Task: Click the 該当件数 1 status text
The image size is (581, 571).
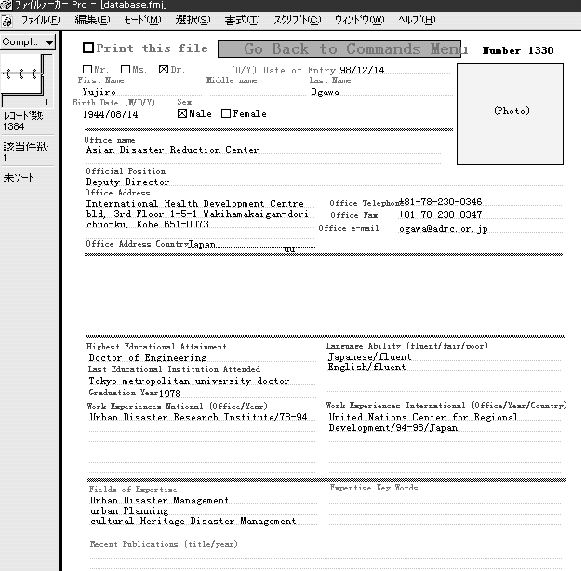Action: pos(25,152)
